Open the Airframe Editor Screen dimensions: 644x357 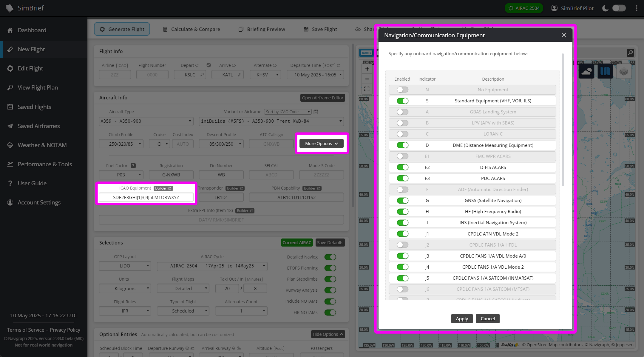[322, 98]
